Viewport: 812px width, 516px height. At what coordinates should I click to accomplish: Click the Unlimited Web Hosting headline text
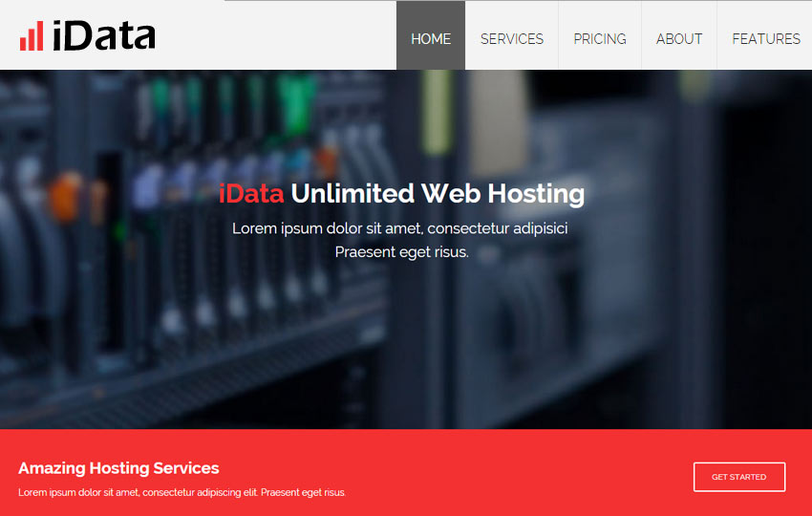click(x=438, y=194)
